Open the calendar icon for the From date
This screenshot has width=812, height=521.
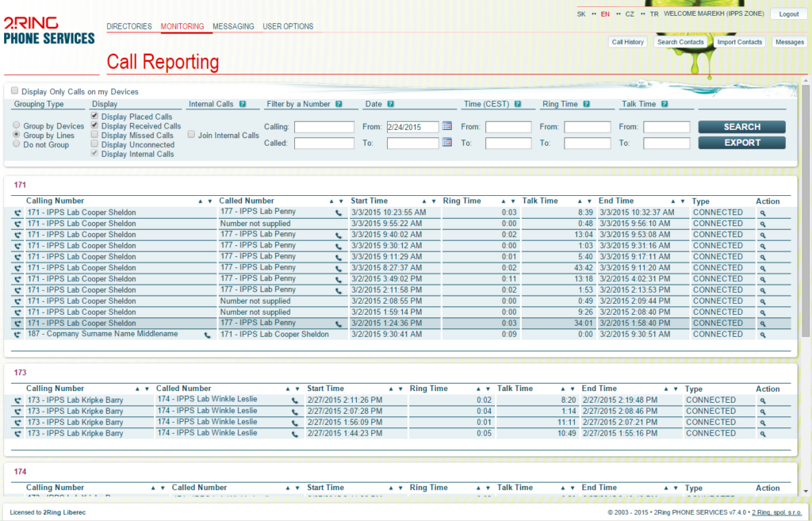tap(447, 126)
